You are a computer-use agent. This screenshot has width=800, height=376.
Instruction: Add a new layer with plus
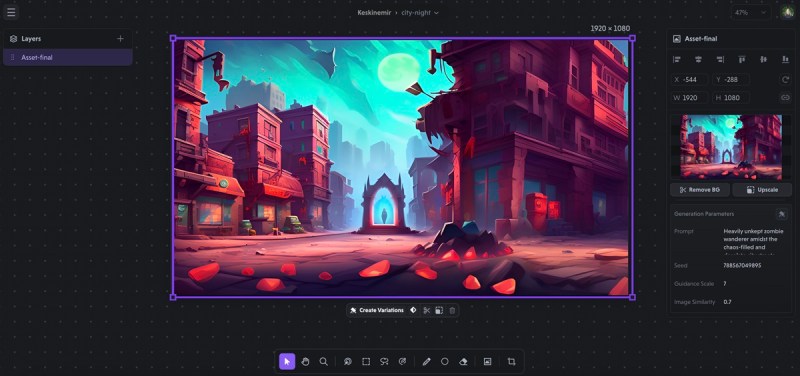(x=120, y=39)
